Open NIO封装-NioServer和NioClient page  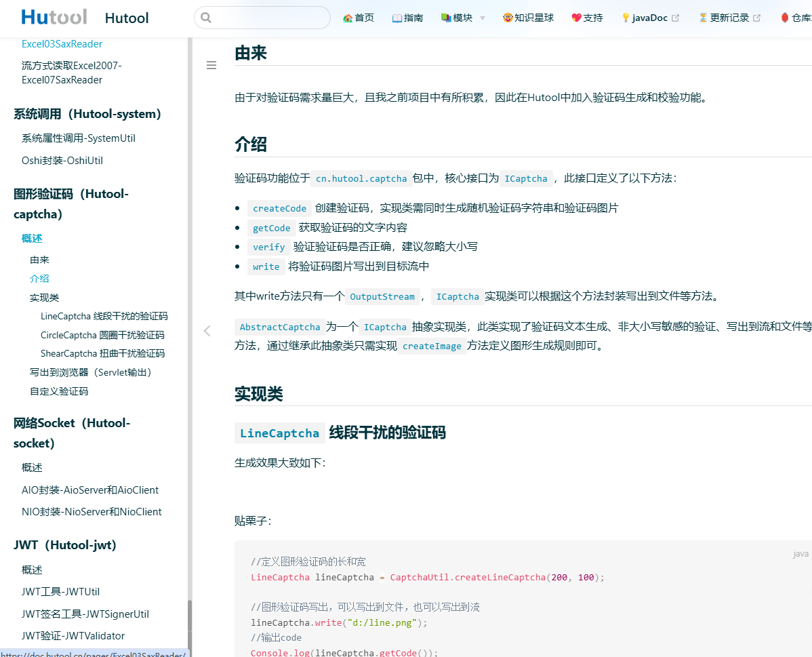pyautogui.click(x=92, y=512)
